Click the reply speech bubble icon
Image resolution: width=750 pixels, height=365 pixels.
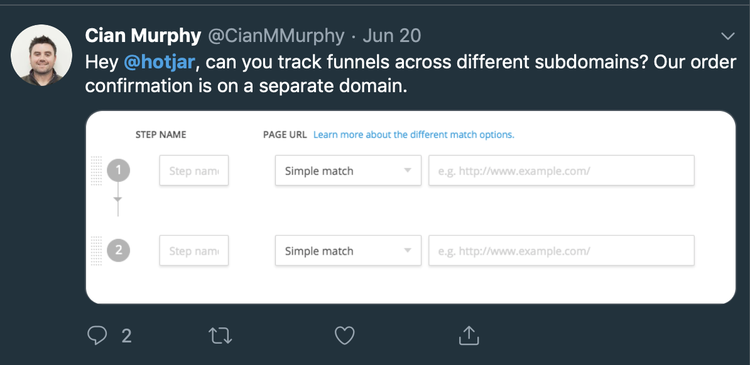coord(97,335)
